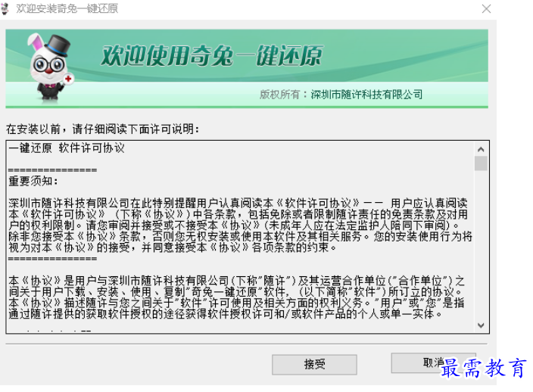Image resolution: width=533 pixels, height=392 pixels.
Task: Click the heading 一键还原 软件许可协议
Action: coord(67,148)
